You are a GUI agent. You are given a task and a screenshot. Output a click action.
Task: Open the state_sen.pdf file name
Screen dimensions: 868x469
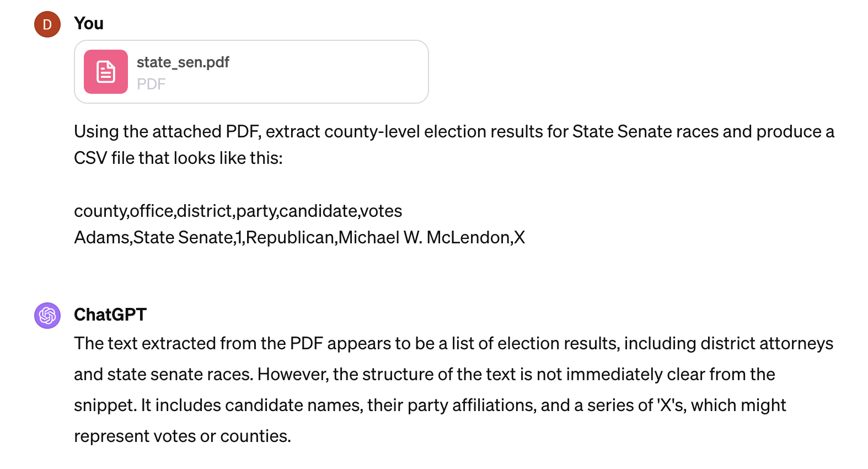pyautogui.click(x=183, y=62)
